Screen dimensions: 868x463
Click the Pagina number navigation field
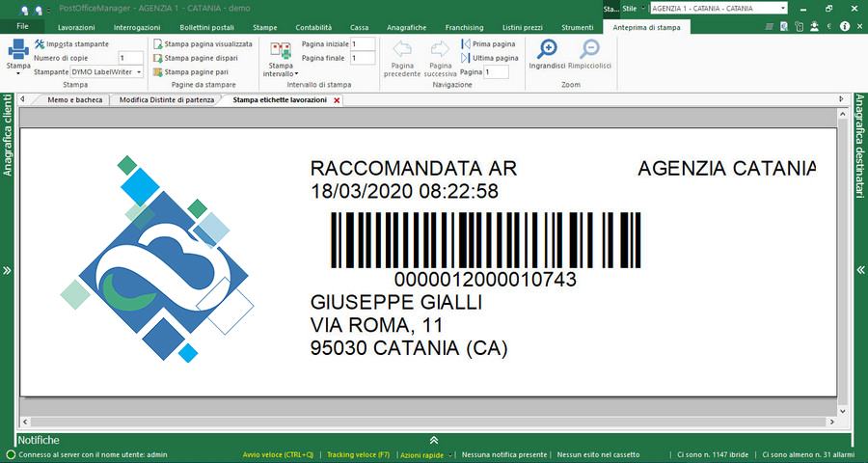click(x=497, y=72)
